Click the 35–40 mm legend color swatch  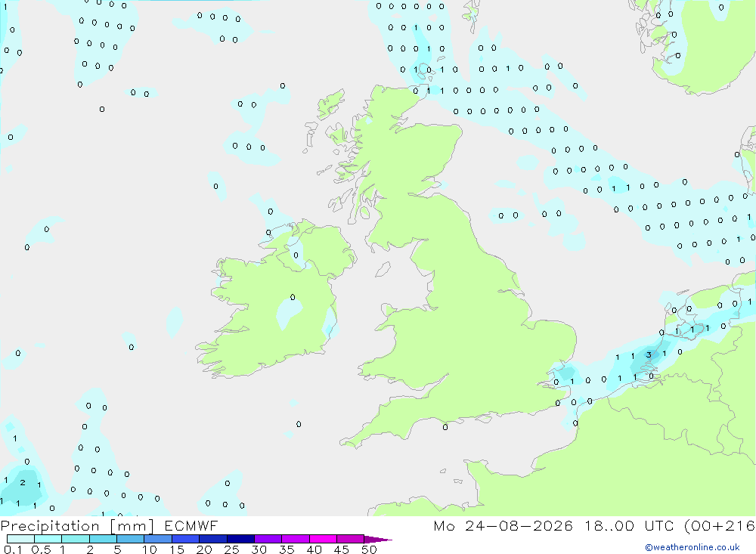[296, 539]
